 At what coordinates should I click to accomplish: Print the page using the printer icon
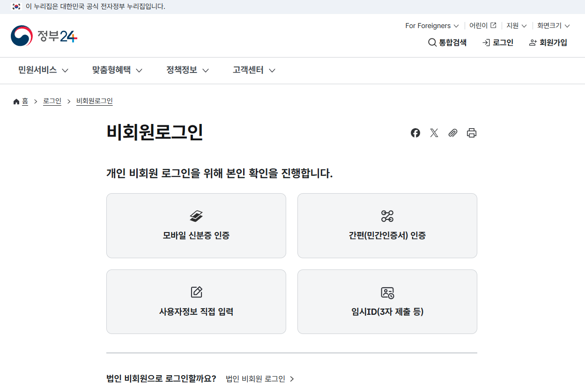472,133
